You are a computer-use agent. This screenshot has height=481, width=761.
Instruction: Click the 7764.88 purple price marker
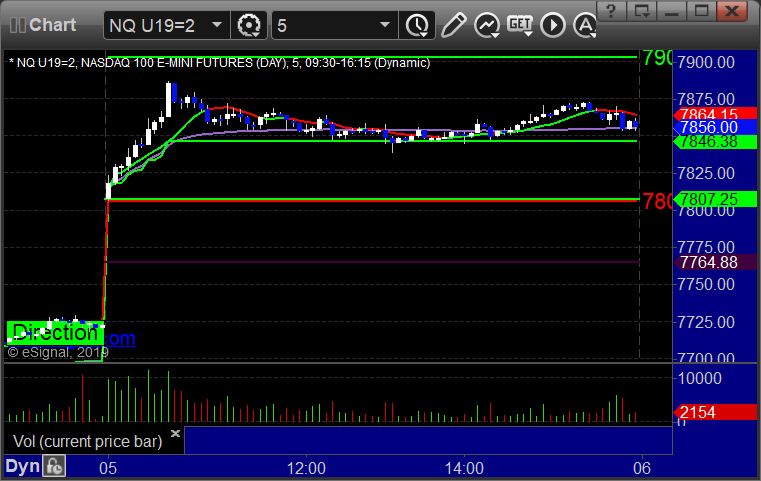tap(715, 263)
